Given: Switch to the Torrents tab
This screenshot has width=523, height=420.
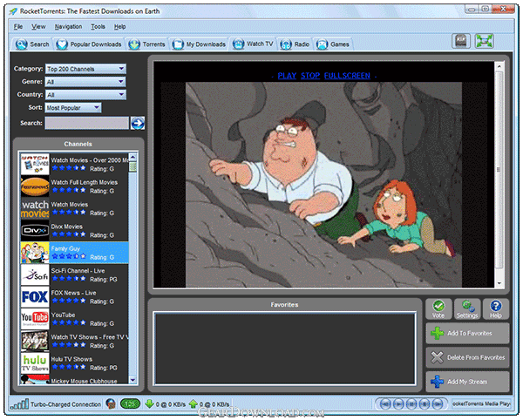Looking at the screenshot, I should (147, 44).
